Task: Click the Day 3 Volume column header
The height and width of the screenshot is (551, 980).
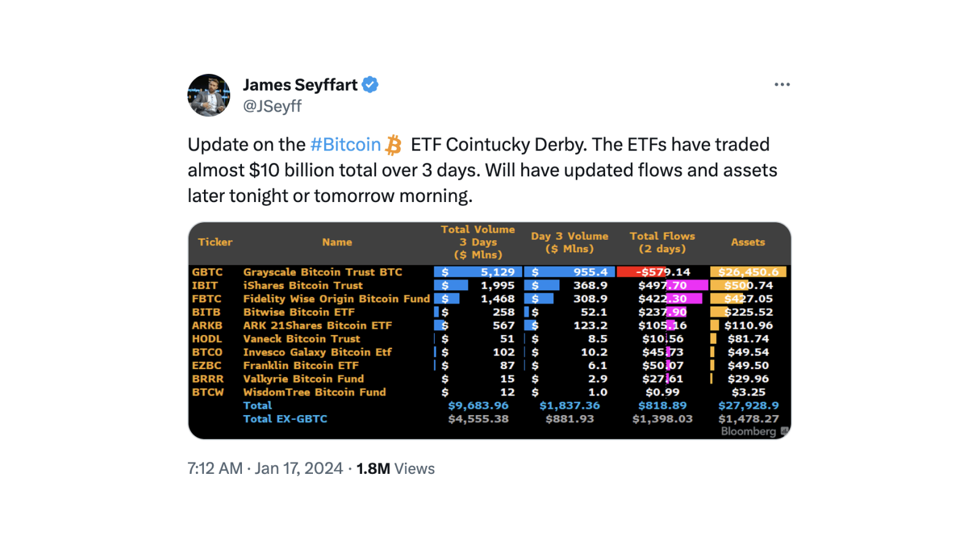Action: point(570,242)
